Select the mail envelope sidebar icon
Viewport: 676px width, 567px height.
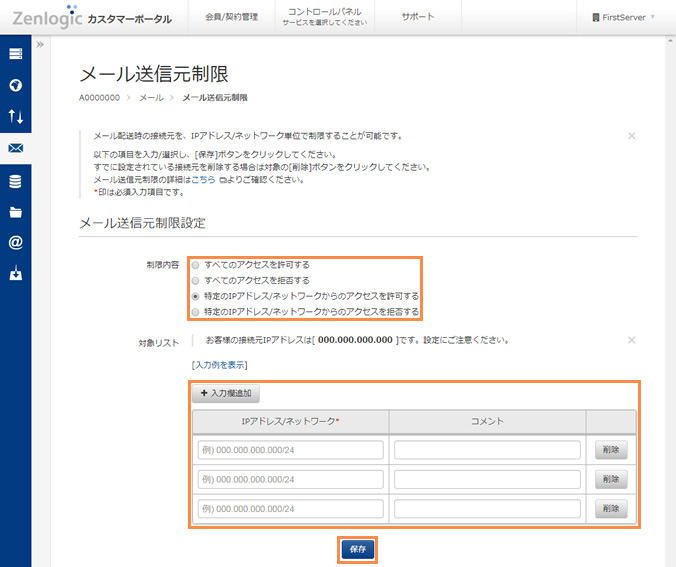pos(16,148)
